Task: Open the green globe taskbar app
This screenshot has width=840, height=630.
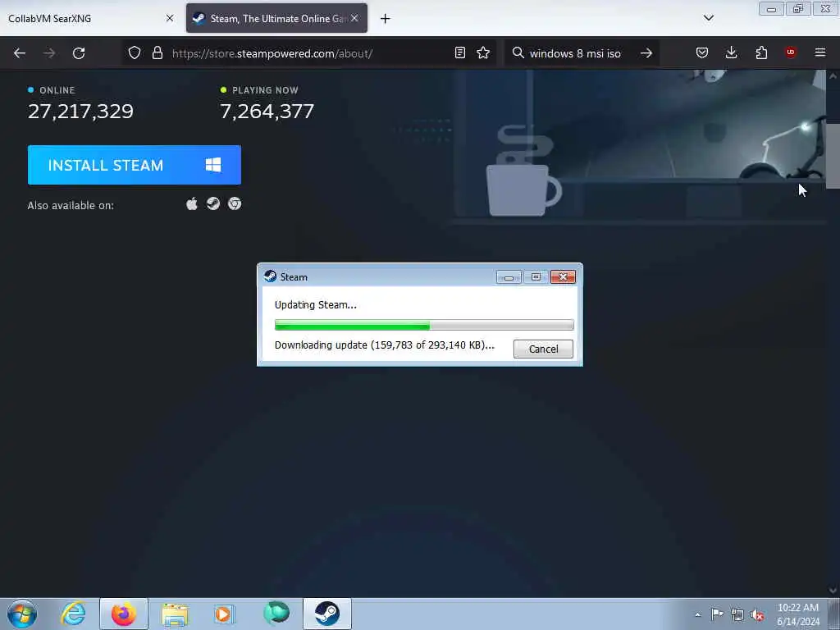Action: (x=276, y=614)
